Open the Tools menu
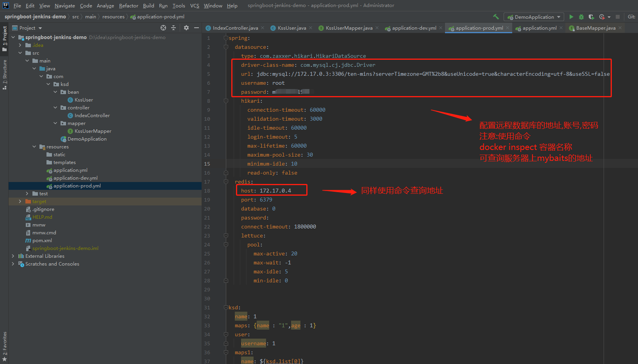 pyautogui.click(x=179, y=5)
